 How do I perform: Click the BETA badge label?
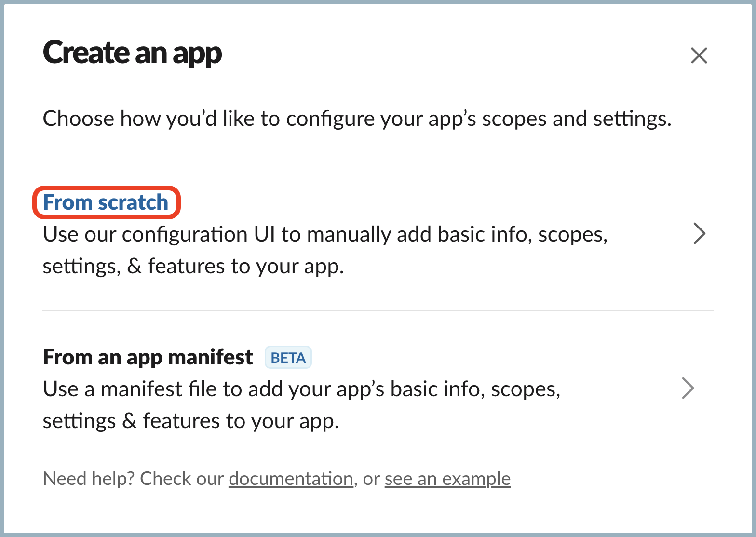[x=288, y=358]
